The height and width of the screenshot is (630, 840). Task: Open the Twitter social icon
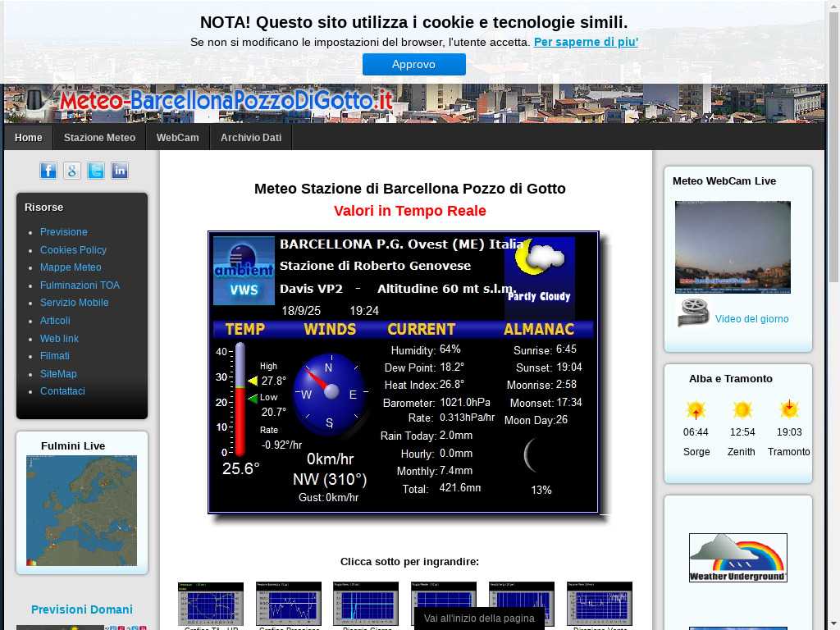pyautogui.click(x=96, y=171)
